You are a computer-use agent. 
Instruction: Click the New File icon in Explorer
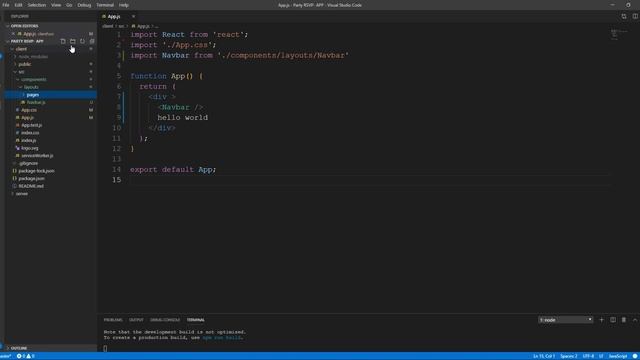[63, 41]
